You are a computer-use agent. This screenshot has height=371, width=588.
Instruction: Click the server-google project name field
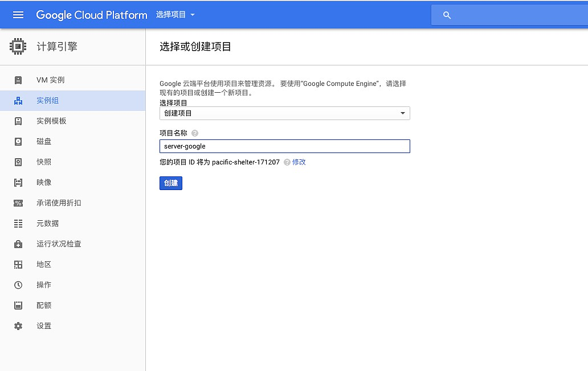tap(284, 146)
